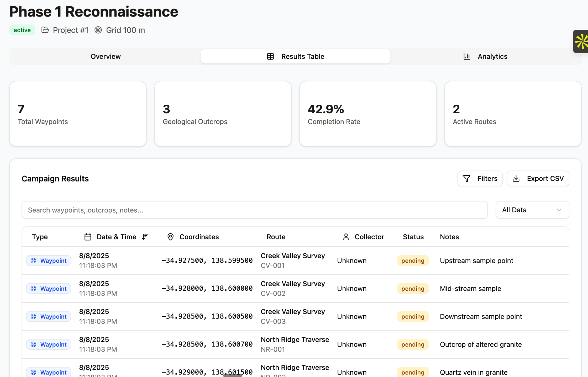The height and width of the screenshot is (377, 588).
Task: Click the sort descending icon by Date & Time
Action: (145, 237)
